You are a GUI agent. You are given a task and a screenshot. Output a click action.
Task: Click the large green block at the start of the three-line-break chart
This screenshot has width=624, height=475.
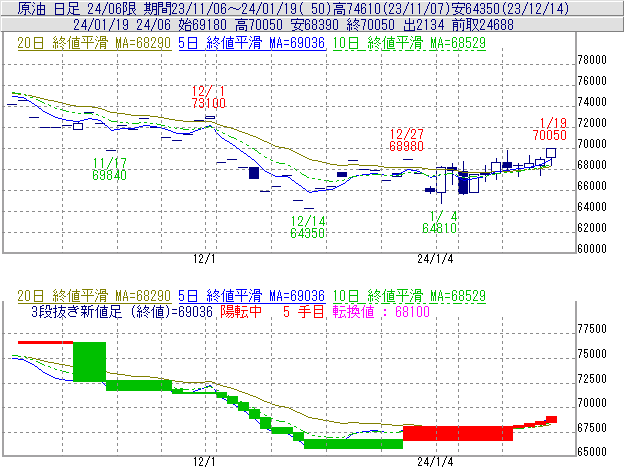coord(90,361)
